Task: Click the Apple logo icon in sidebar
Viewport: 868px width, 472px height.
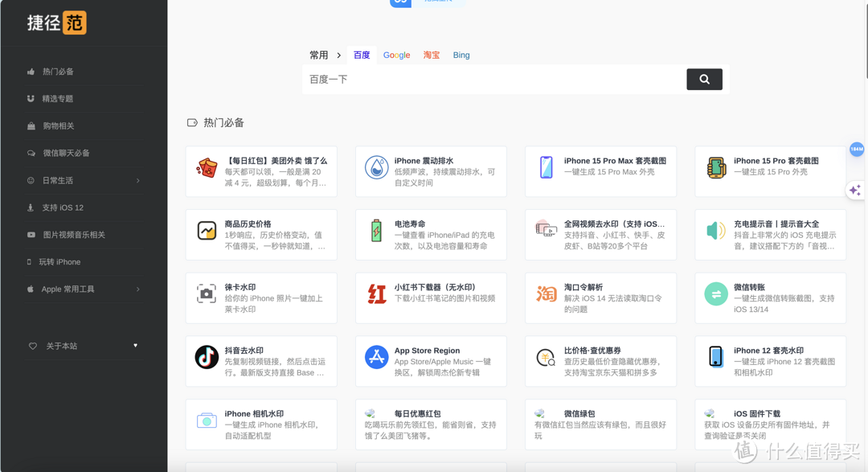Action: 31,289
